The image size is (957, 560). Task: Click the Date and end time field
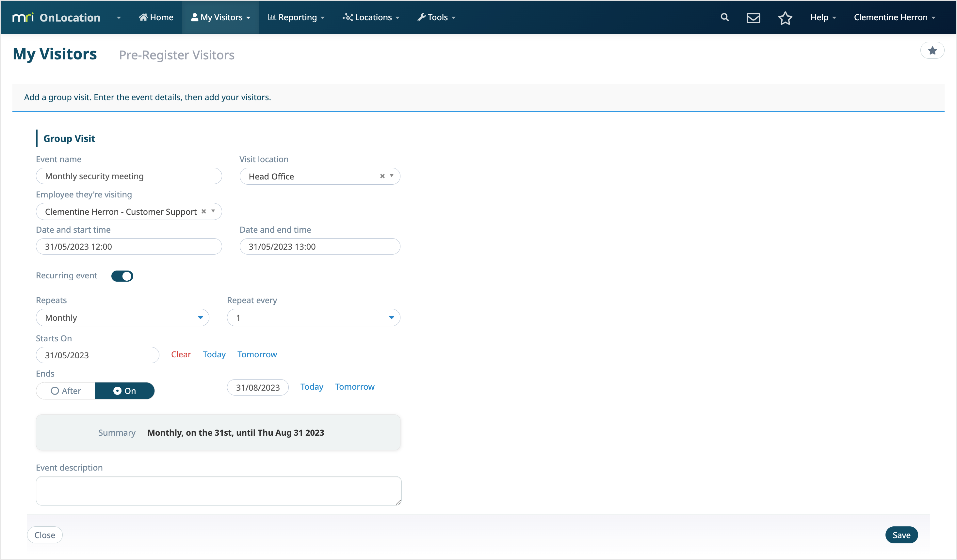(320, 247)
